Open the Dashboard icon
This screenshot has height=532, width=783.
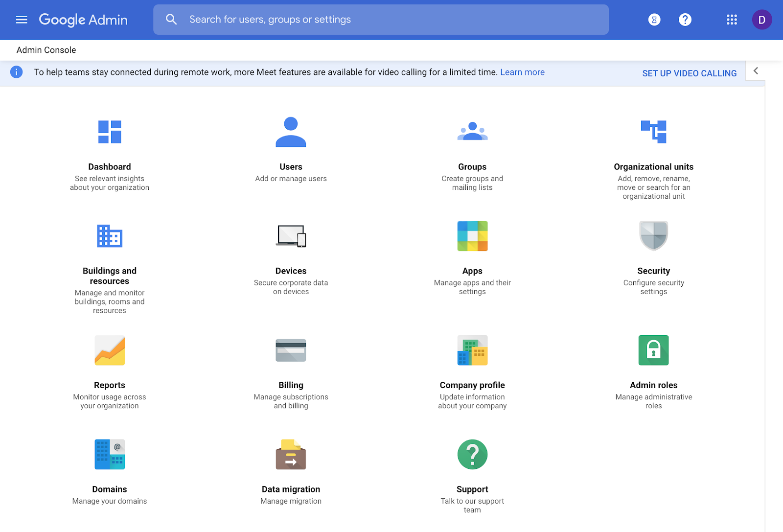click(x=110, y=132)
